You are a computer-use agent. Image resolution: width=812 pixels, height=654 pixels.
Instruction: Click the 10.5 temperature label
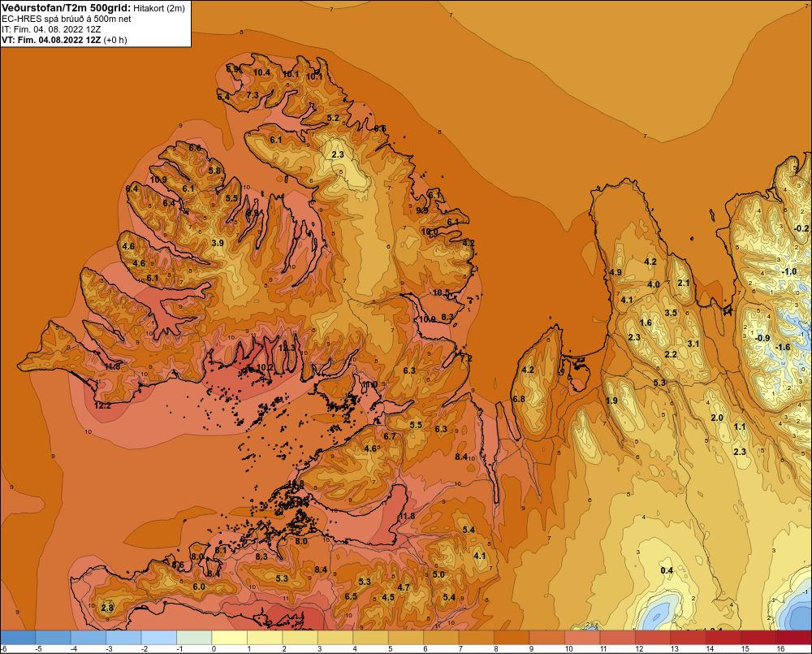click(x=441, y=292)
